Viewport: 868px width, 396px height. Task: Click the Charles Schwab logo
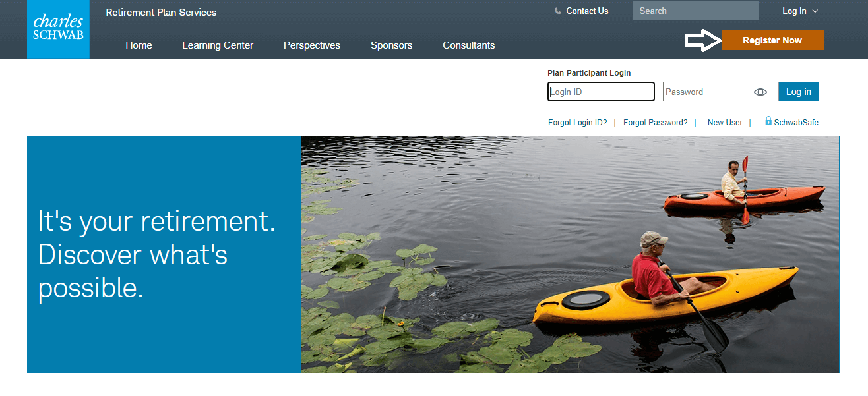[x=58, y=29]
